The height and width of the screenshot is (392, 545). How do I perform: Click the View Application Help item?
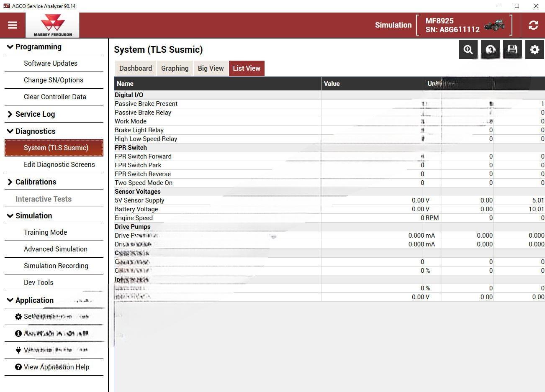click(56, 367)
